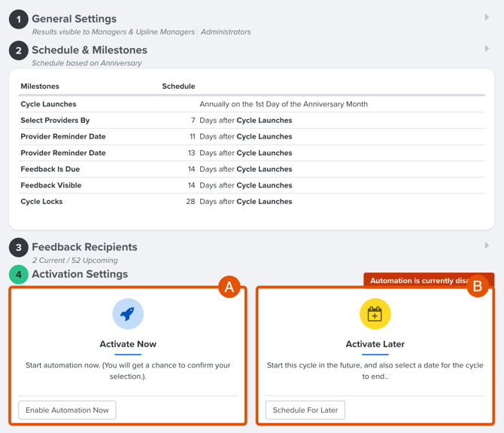Select the green step 4 badge

tap(19, 274)
